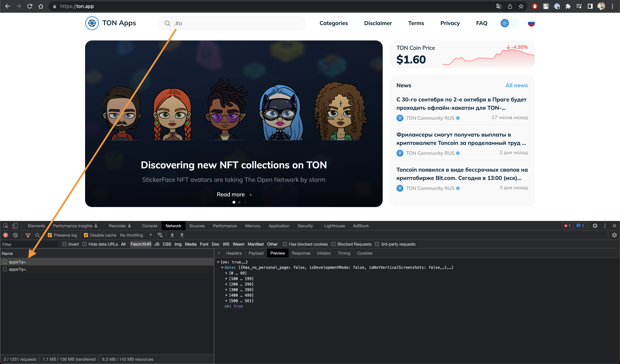
Task: Uncheck the Disable cache checkbox
Action: pyautogui.click(x=86, y=235)
